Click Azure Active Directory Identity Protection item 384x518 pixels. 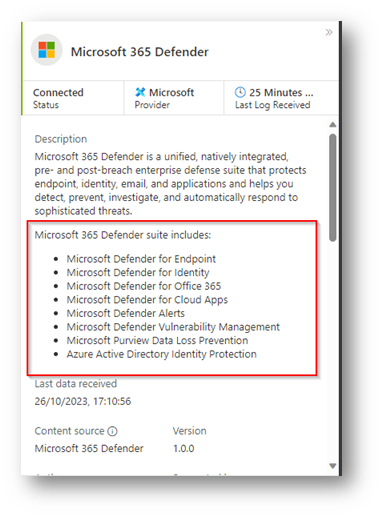pyautogui.click(x=161, y=354)
